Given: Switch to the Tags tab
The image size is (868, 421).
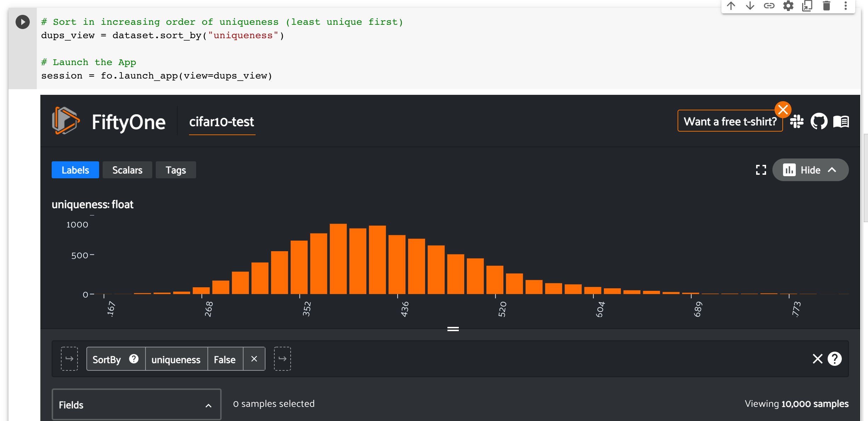Looking at the screenshot, I should click(176, 170).
